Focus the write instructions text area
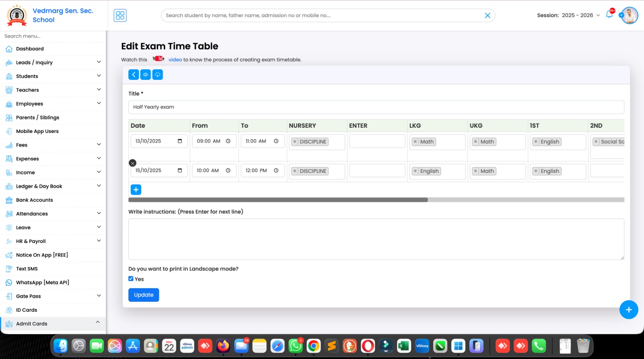This screenshot has width=644, height=359. [x=376, y=239]
